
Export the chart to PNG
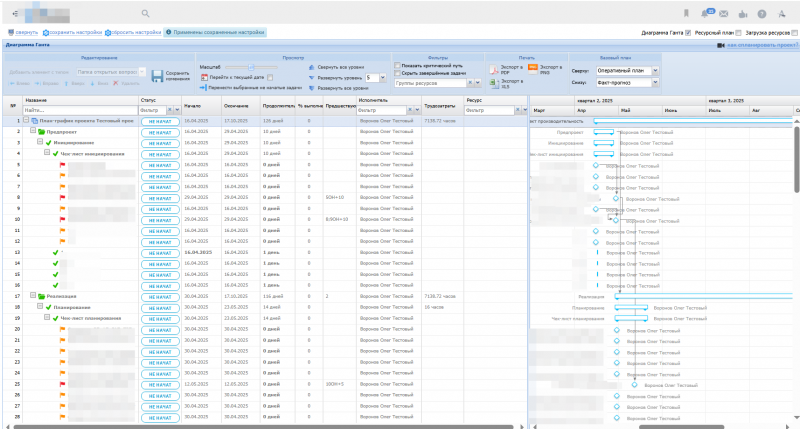532,69
